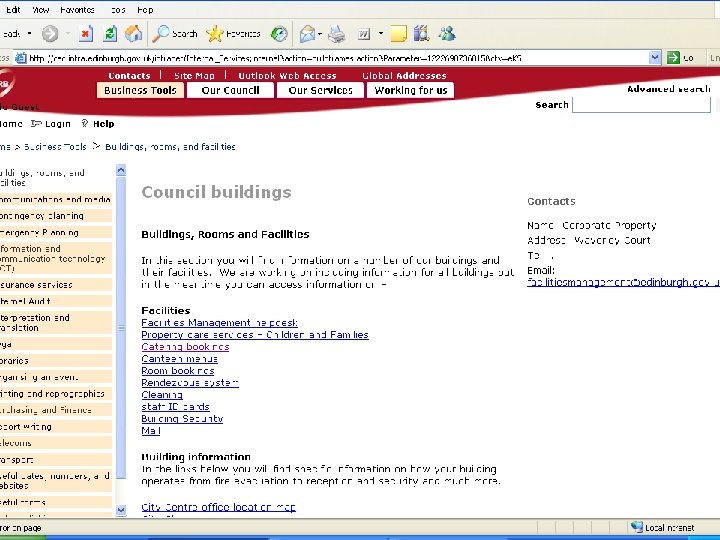720x540 pixels.
Task: Select Printing and reprographics sidebar item
Action: coord(56,394)
